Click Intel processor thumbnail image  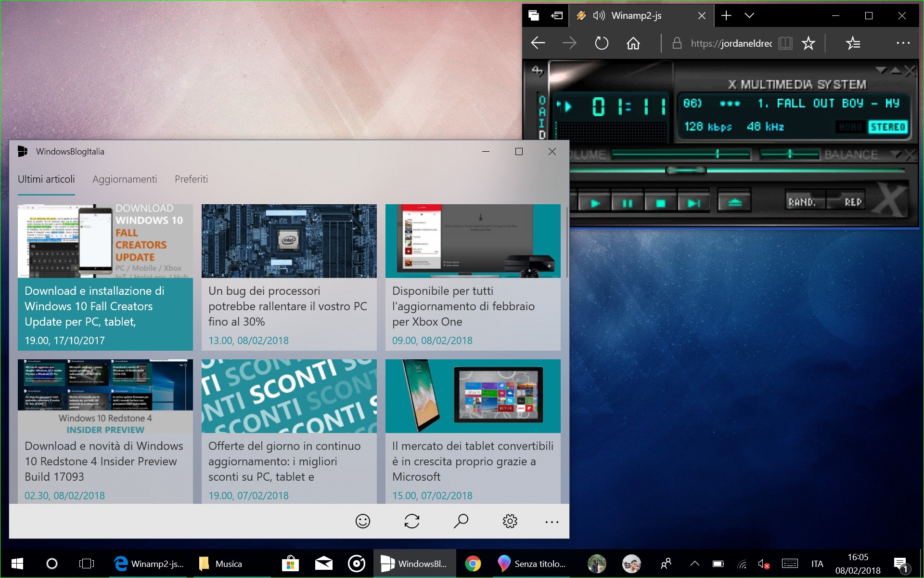[289, 241]
